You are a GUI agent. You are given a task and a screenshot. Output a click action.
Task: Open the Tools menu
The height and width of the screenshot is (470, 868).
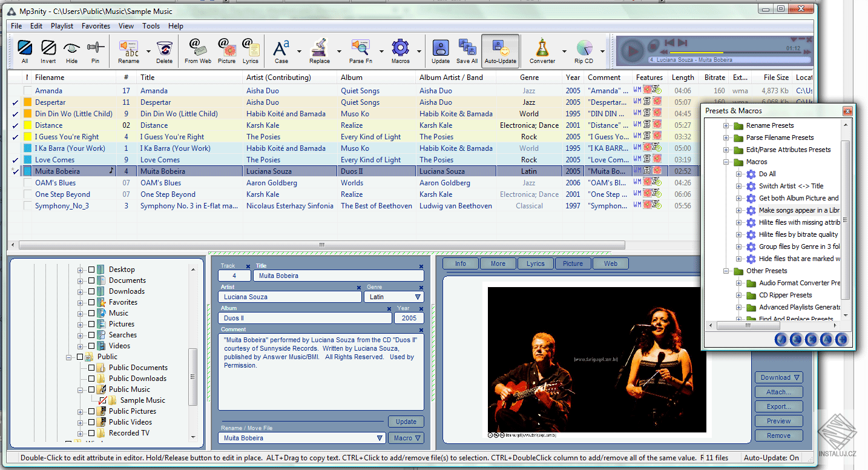(151, 26)
